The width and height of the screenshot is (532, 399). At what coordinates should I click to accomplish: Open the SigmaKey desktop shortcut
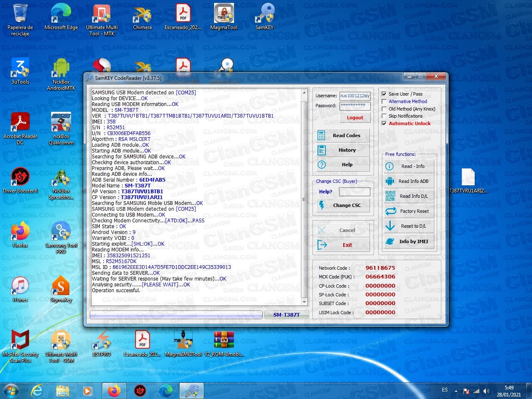(x=61, y=289)
